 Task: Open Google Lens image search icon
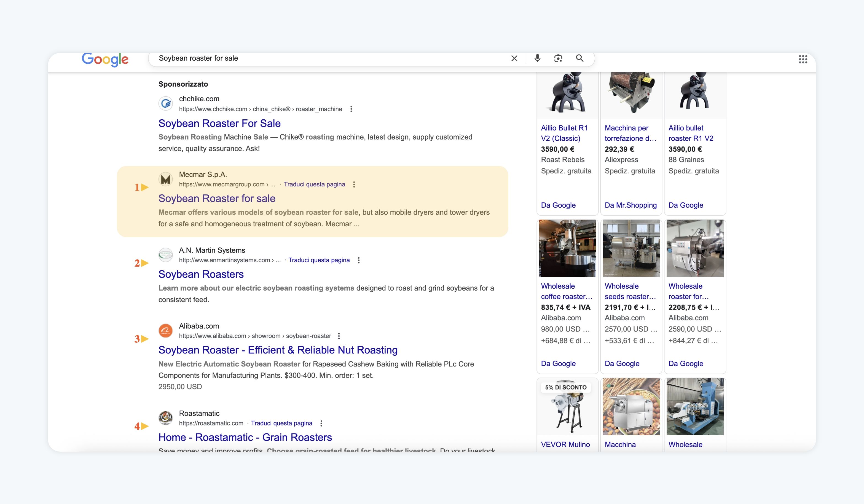(x=558, y=58)
